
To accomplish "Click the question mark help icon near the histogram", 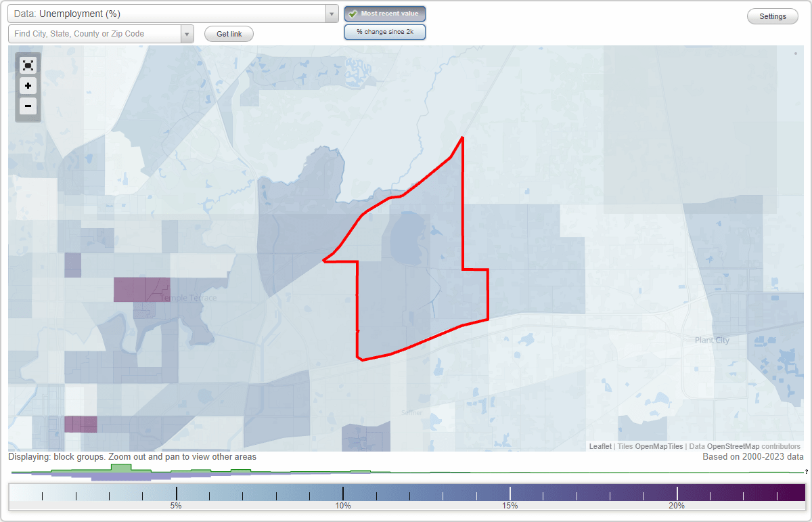I will tap(805, 473).
